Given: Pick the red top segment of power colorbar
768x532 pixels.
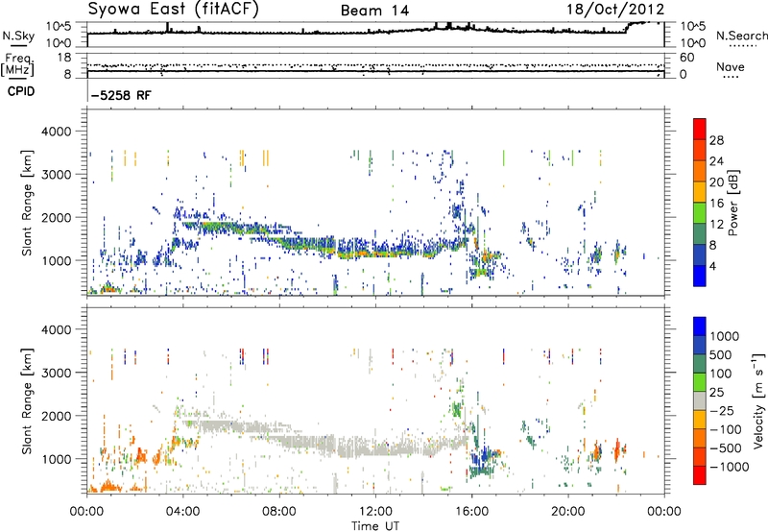Looking at the screenshot, I should (x=700, y=129).
